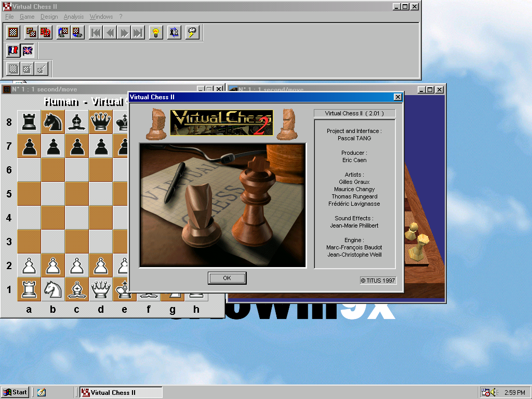532x399 pixels.
Task: Open the Windows Start menu
Action: click(15, 392)
